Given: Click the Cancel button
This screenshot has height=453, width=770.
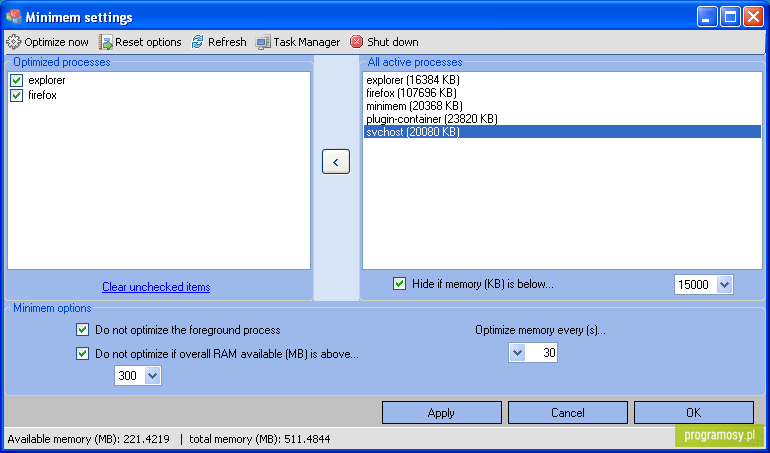Looking at the screenshot, I should [x=568, y=413].
